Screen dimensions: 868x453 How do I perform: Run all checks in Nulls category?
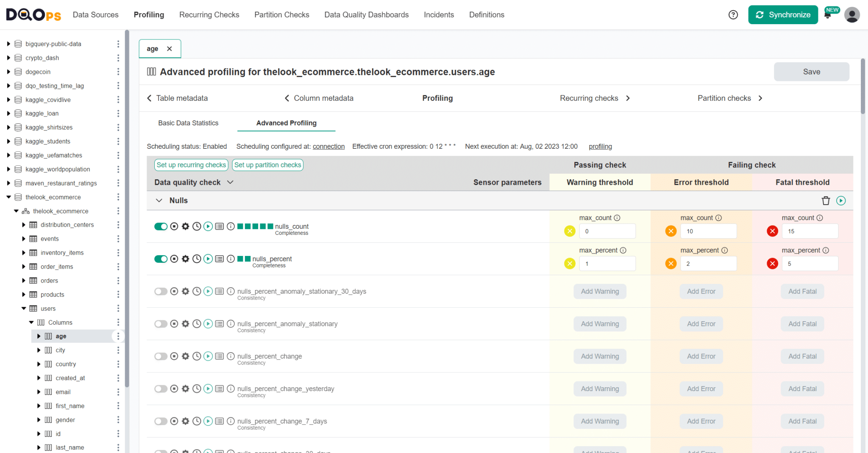(841, 201)
